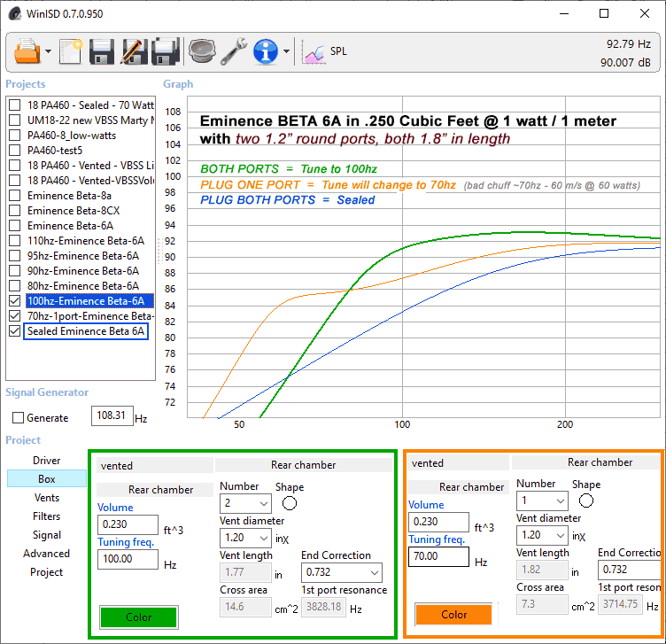Go to the Signal tab

coord(47,535)
